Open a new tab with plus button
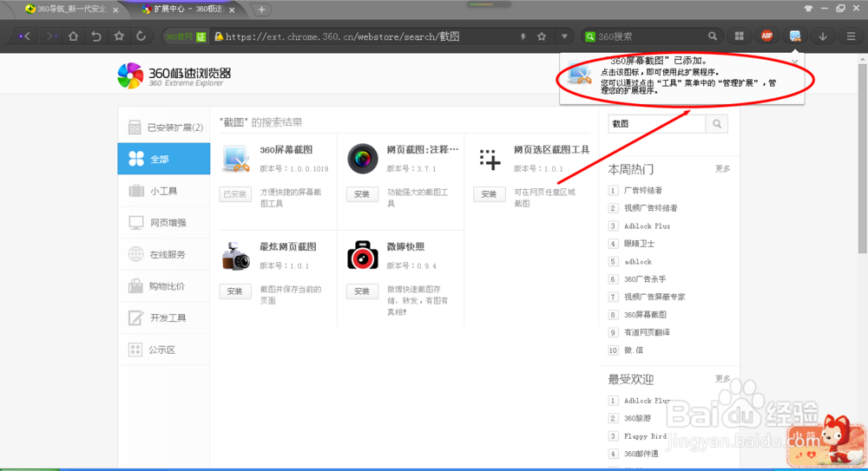This screenshot has height=471, width=868. click(x=261, y=10)
